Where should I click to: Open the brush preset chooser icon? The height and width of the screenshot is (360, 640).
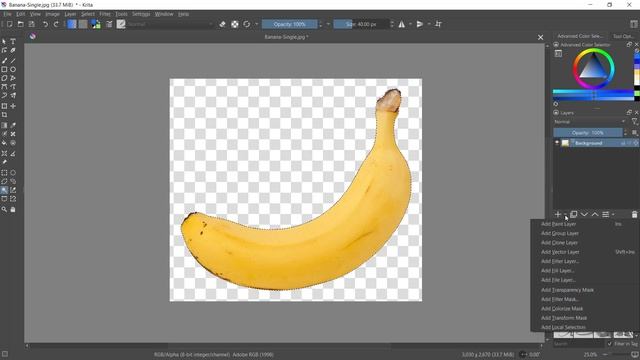coord(121,24)
